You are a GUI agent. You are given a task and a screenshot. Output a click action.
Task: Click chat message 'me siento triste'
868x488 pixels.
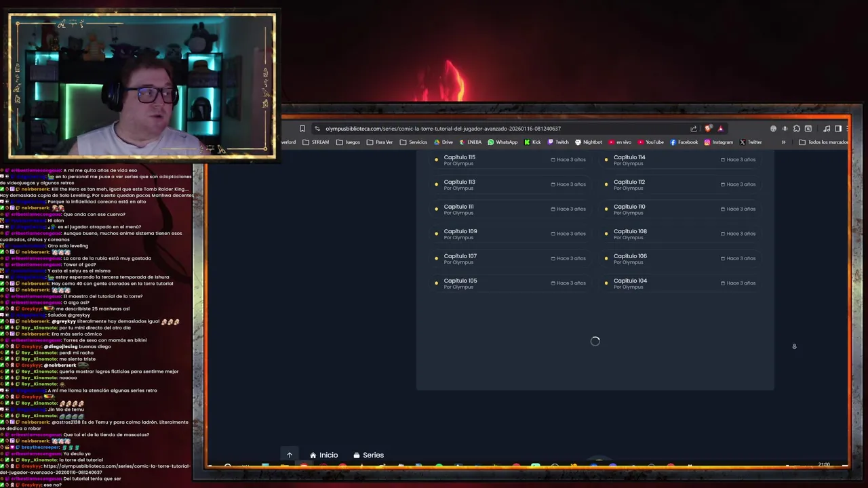[77, 359]
